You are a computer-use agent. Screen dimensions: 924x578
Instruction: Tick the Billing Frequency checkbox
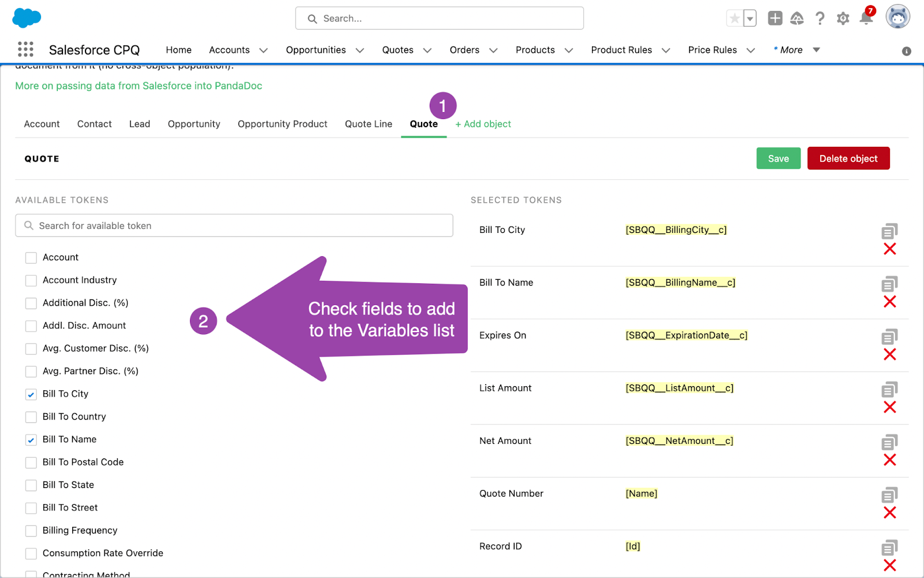point(31,531)
